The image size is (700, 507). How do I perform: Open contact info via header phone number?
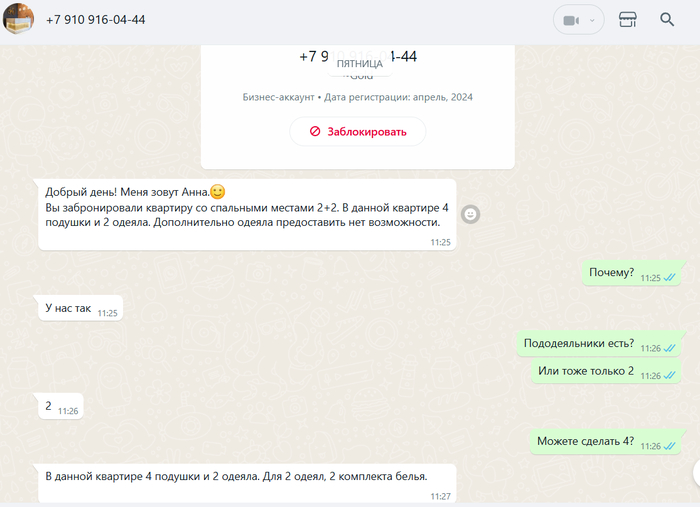tap(95, 20)
